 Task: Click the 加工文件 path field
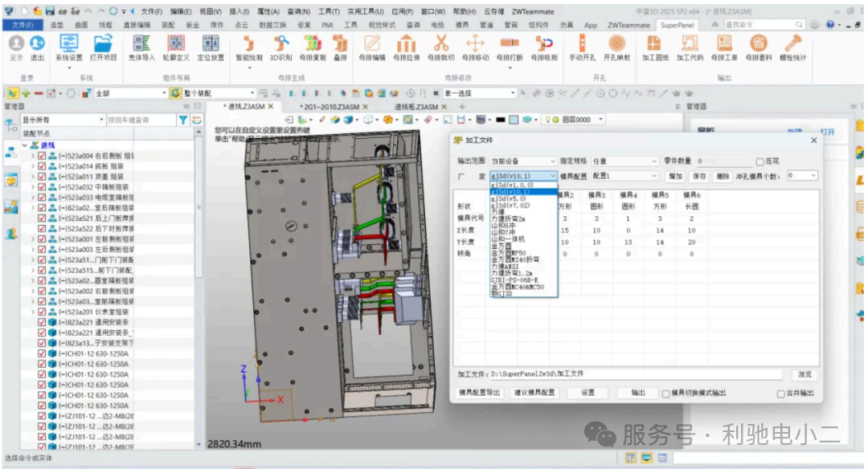pos(636,374)
